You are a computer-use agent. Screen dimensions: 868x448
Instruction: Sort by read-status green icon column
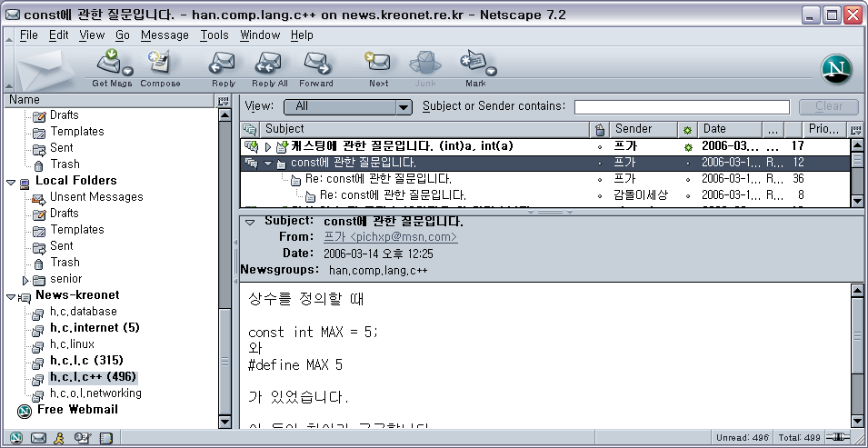click(687, 130)
